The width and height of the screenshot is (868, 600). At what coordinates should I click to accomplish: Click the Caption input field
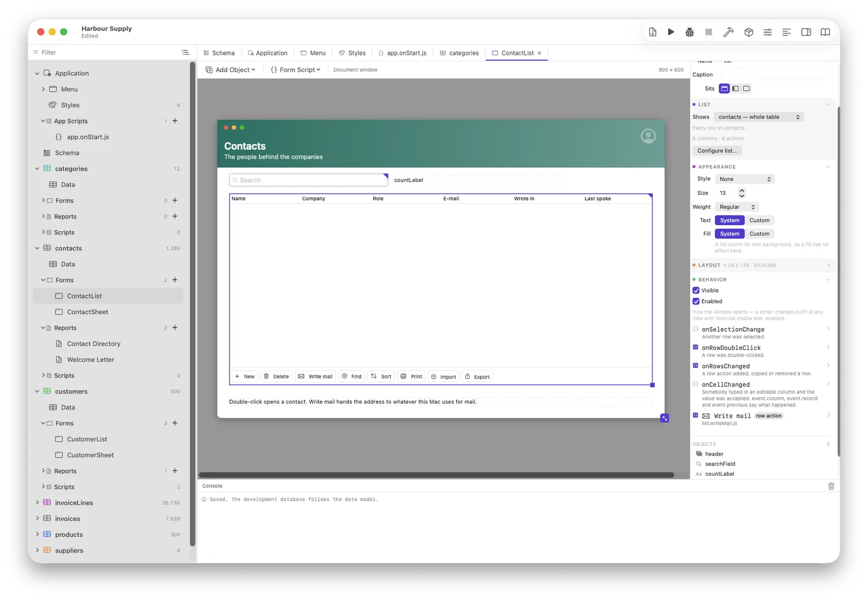(x=775, y=75)
